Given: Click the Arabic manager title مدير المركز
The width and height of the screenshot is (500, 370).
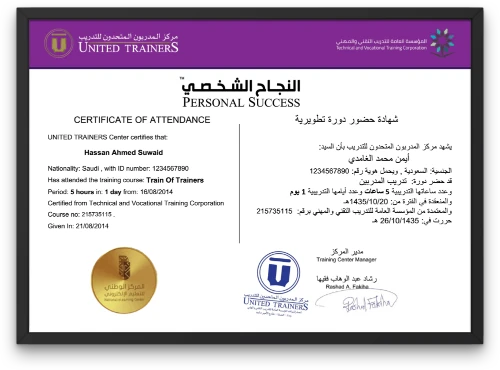Looking at the screenshot, I should coord(347,252).
